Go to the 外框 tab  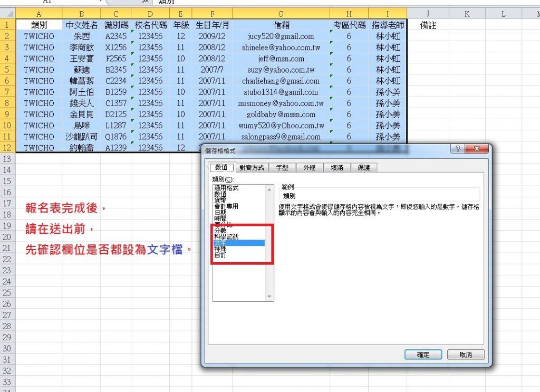point(310,168)
